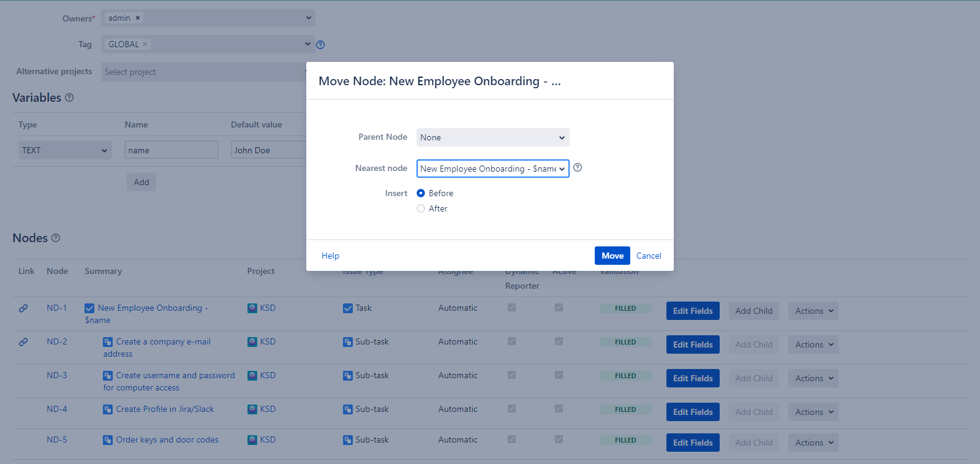Click the Nodes help question icon
The width and height of the screenshot is (980, 464).
56,238
